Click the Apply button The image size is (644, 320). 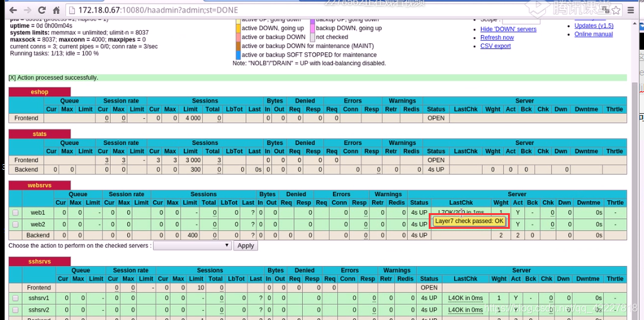coord(246,245)
